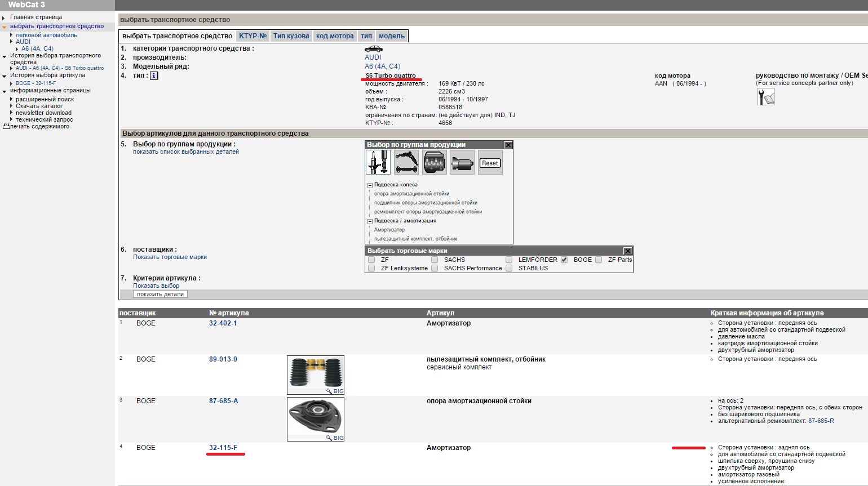Open article number 32-115-F link
The height and width of the screenshot is (486, 868).
(223, 448)
